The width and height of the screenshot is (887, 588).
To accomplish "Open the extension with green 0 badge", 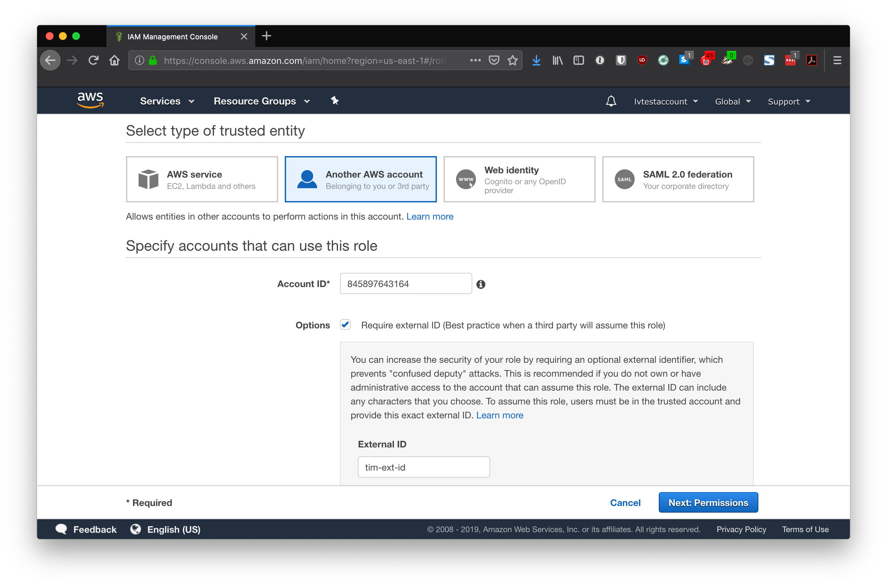I will pos(728,60).
